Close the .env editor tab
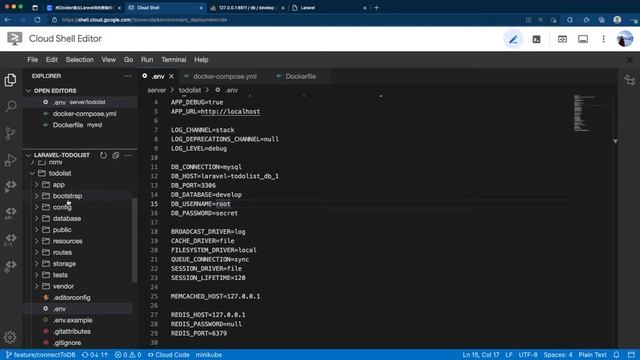This screenshot has height=360, width=640. pos(171,76)
